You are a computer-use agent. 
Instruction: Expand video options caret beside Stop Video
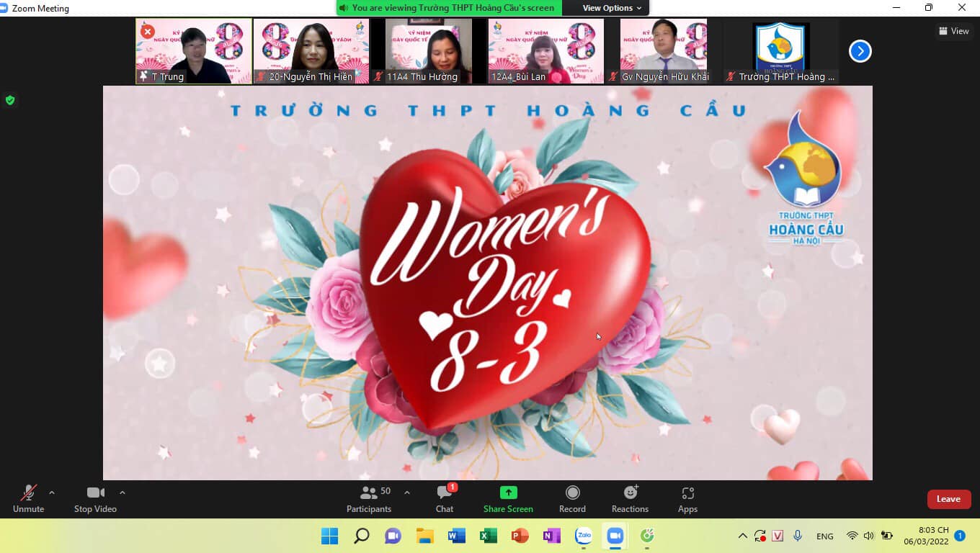(x=122, y=493)
